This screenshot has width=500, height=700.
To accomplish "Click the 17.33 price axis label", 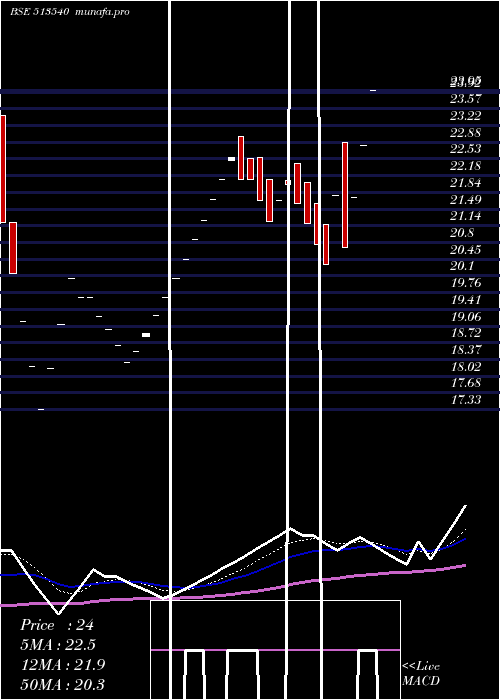I will [x=465, y=400].
